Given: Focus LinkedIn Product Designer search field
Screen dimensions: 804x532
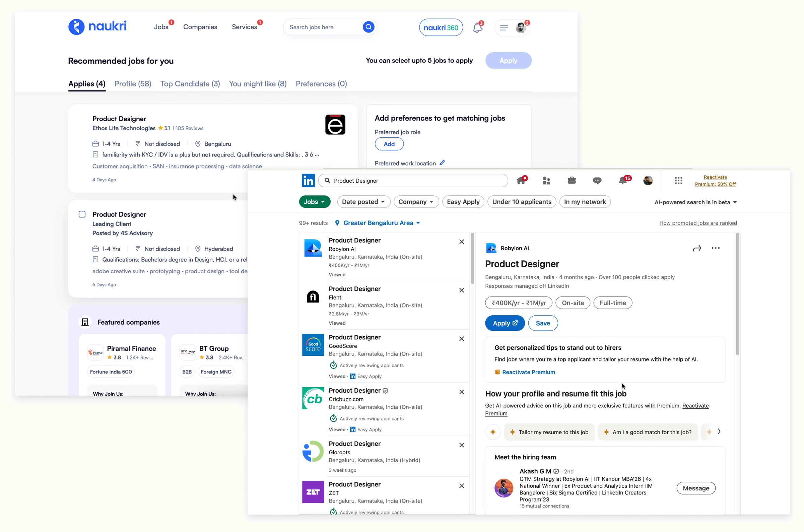Looking at the screenshot, I should [x=413, y=181].
